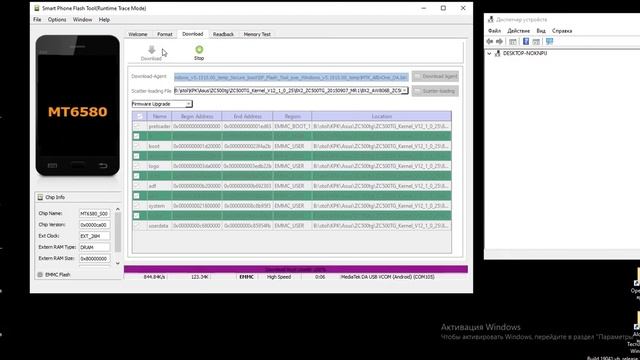Click the MediaTek DA USB VCOM status text
640x360 pixels.
coord(387,277)
